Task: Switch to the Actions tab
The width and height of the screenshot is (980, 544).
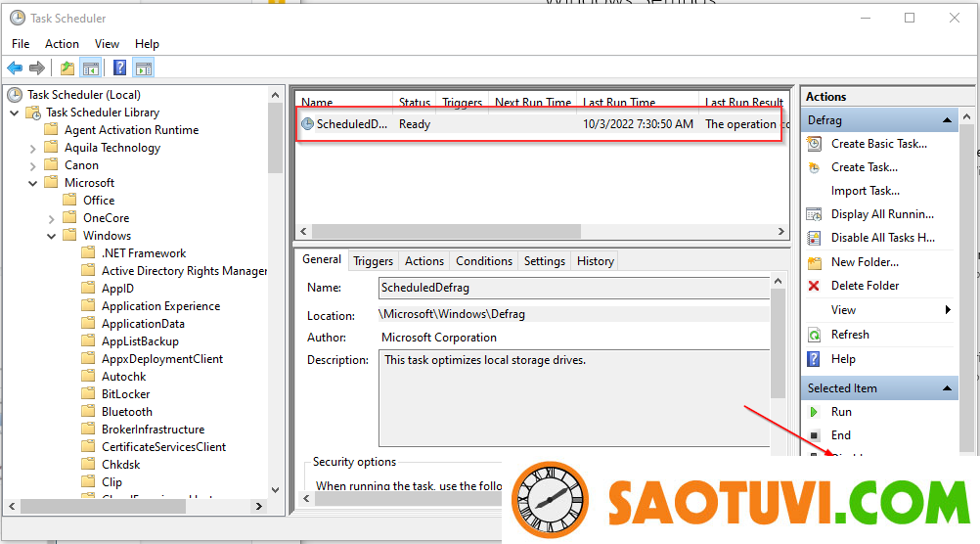Action: coord(424,261)
